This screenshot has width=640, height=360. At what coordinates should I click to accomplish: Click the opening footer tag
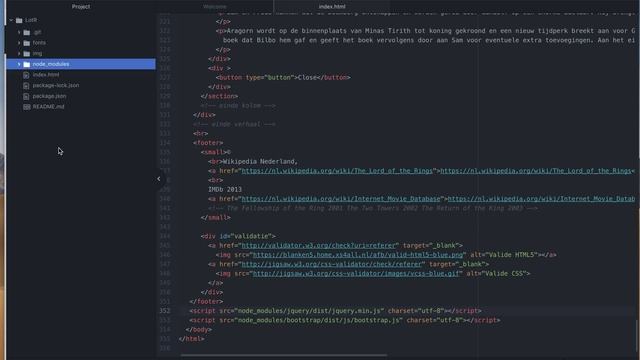(208, 142)
